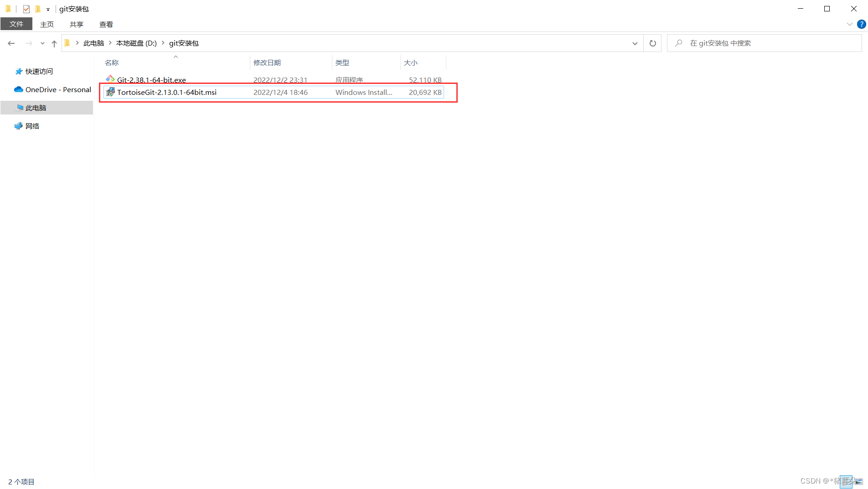This screenshot has width=868, height=489.
Task: Click the Properties quick access toolbar icon
Action: (x=26, y=9)
